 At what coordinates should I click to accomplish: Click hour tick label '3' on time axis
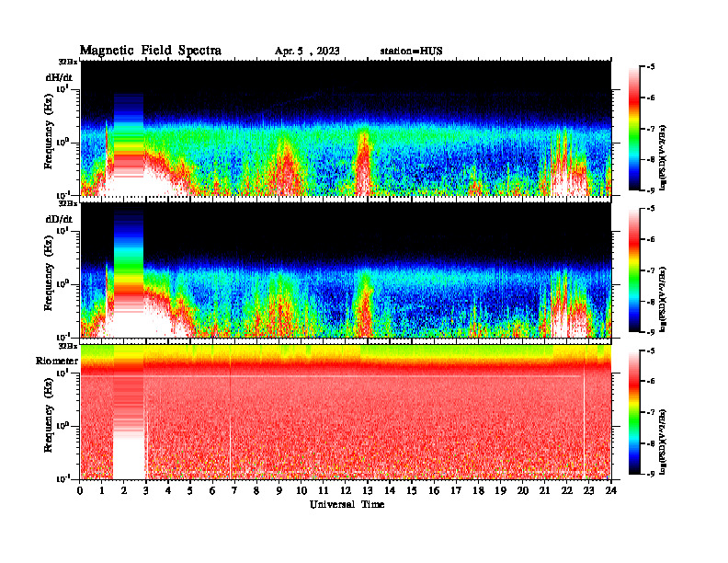[x=146, y=491]
